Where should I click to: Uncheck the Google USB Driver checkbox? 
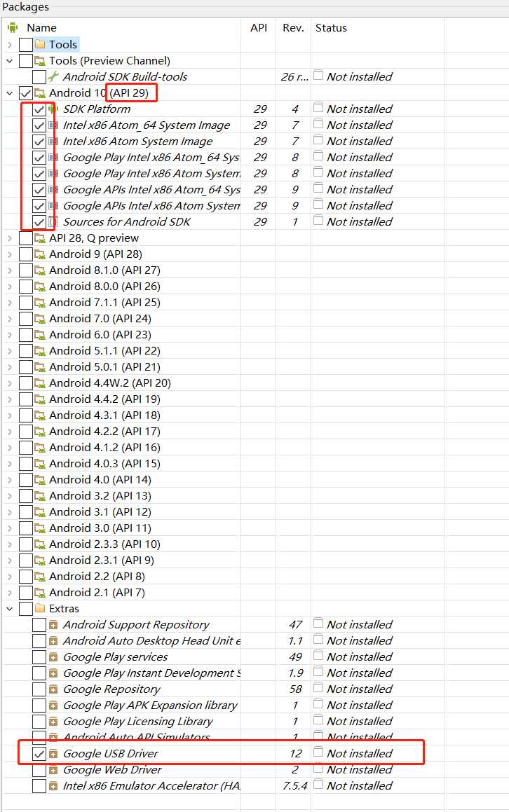[x=39, y=754]
